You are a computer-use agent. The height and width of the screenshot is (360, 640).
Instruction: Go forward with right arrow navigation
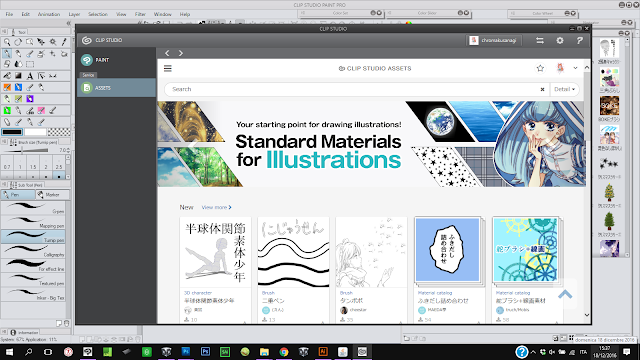coord(181,53)
